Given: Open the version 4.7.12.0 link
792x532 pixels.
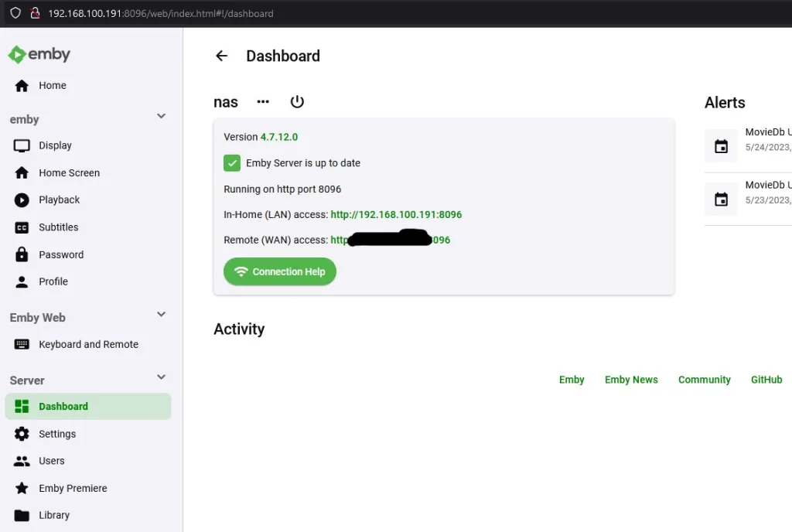Looking at the screenshot, I should coord(278,137).
